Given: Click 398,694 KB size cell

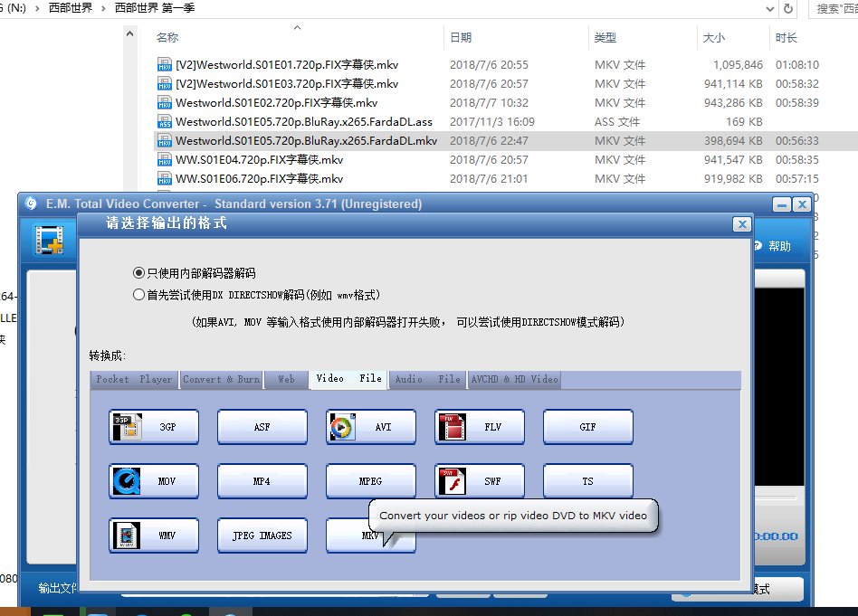Looking at the screenshot, I should click(733, 140).
